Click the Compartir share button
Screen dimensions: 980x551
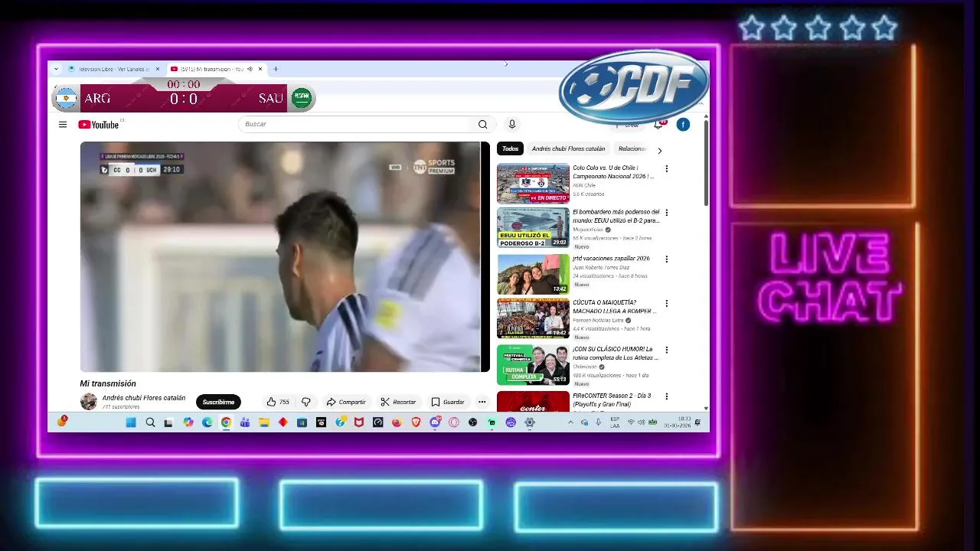click(345, 402)
